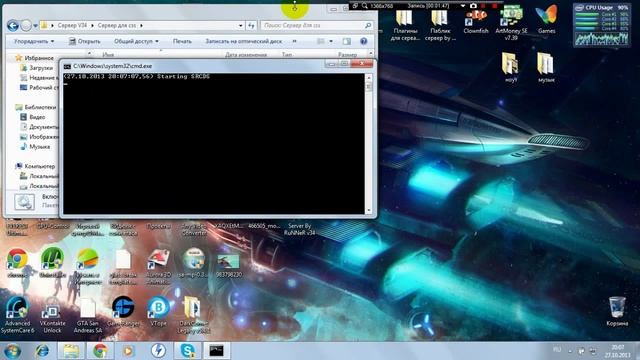The image size is (640, 360).
Task: Open the Games desktop icon
Action: 547,20
